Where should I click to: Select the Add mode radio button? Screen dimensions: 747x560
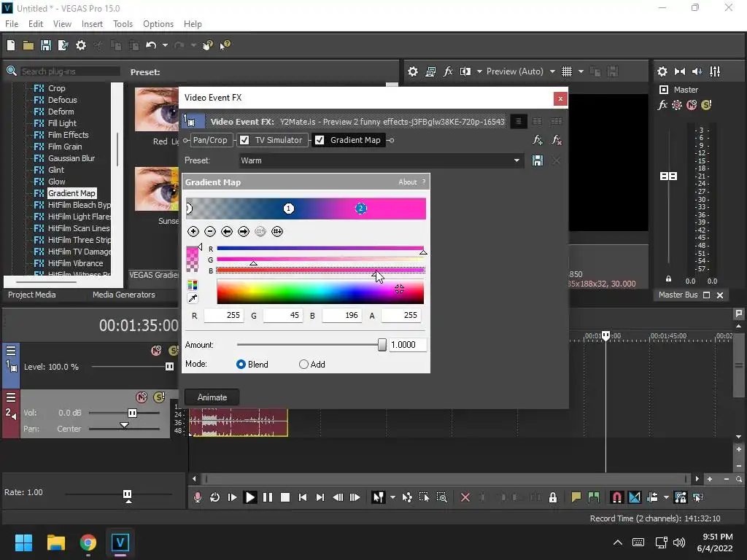coord(303,365)
